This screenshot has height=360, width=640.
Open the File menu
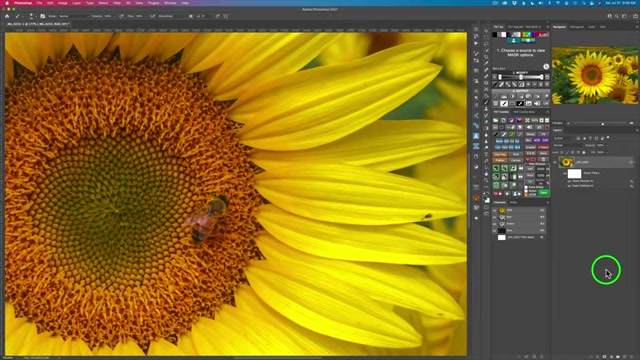coord(40,3)
